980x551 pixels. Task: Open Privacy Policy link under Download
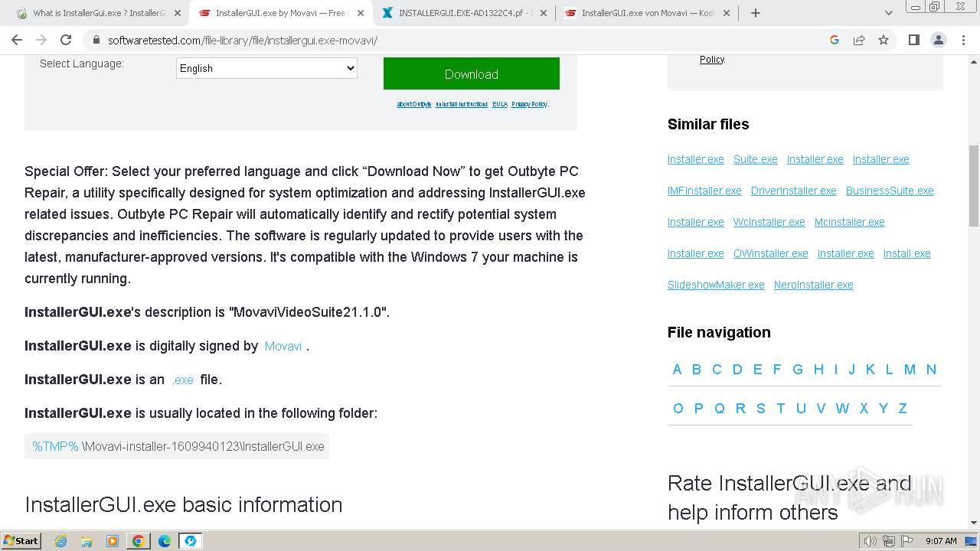[x=529, y=104]
